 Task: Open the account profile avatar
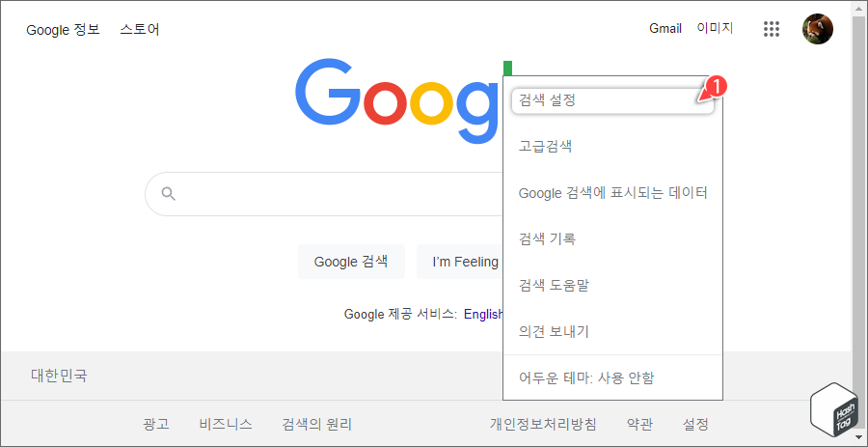pos(818,29)
